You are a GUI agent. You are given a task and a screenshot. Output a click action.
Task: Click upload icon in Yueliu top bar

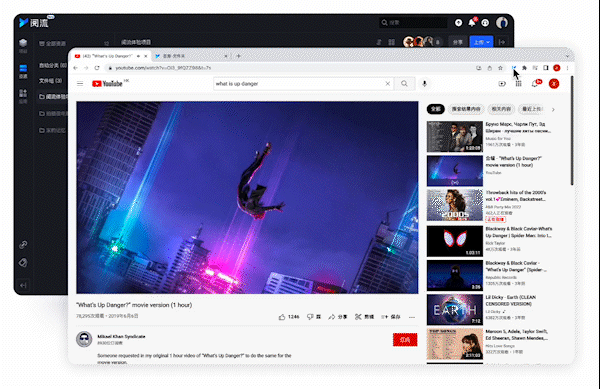pyautogui.click(x=458, y=23)
